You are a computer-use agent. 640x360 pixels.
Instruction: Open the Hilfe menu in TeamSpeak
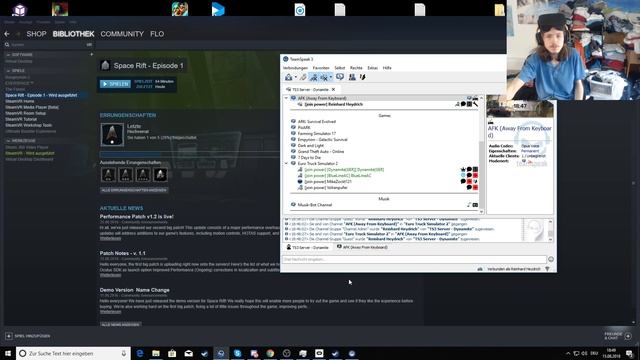coord(387,68)
